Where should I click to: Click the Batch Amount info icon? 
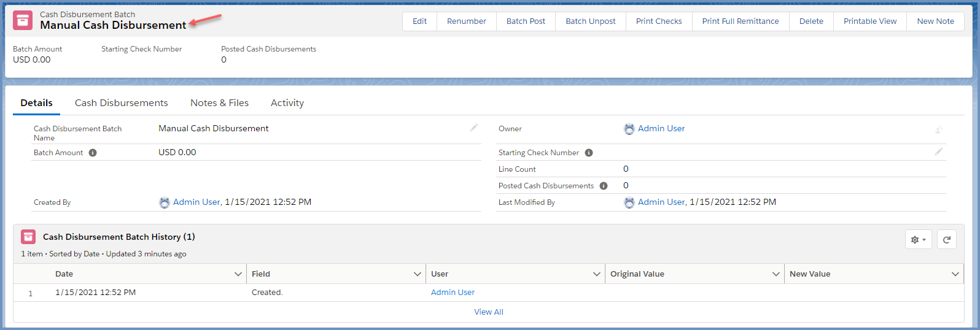coord(93,153)
